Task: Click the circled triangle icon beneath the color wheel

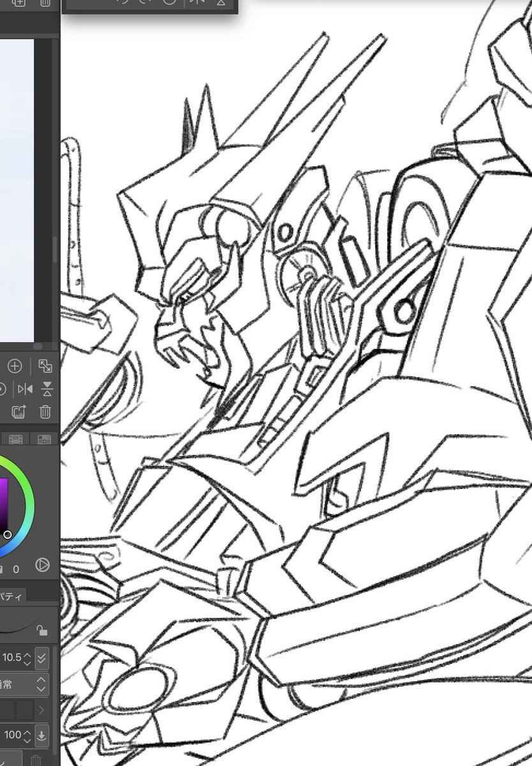Action: tap(42, 565)
